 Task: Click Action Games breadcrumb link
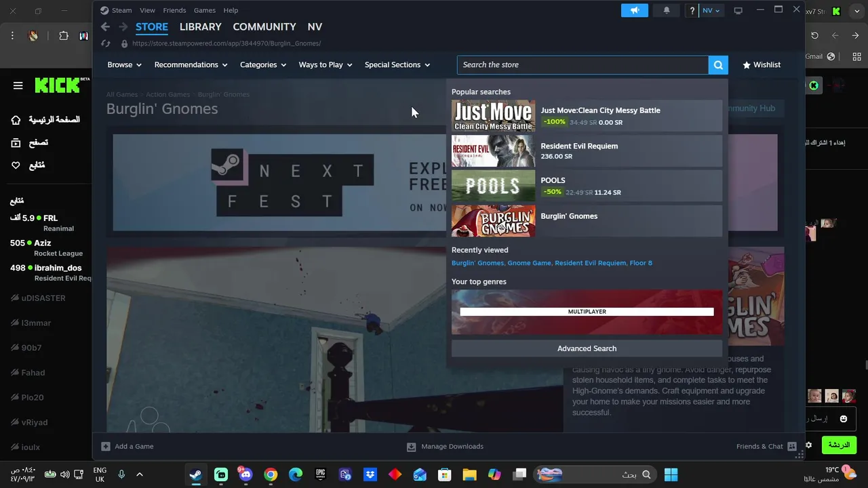click(167, 94)
